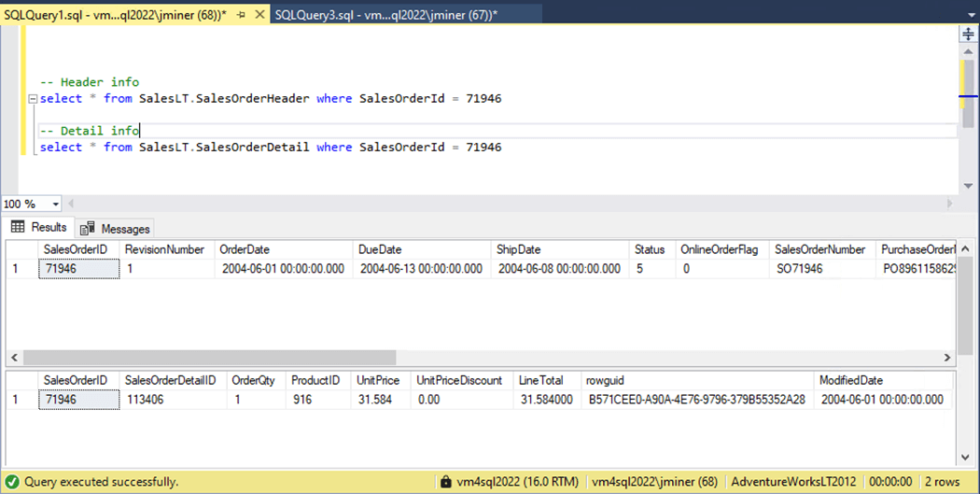
Task: Click status bar server vm4sql2022 (16.0 RTM)
Action: 517,482
